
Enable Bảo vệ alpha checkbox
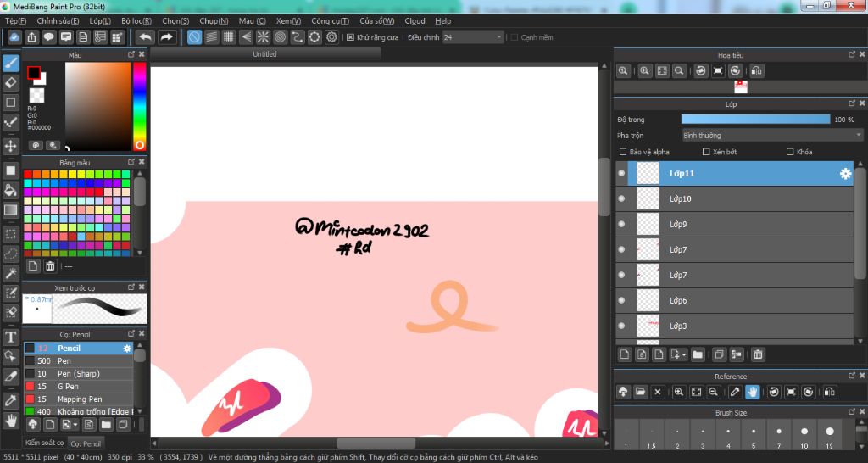tap(623, 152)
